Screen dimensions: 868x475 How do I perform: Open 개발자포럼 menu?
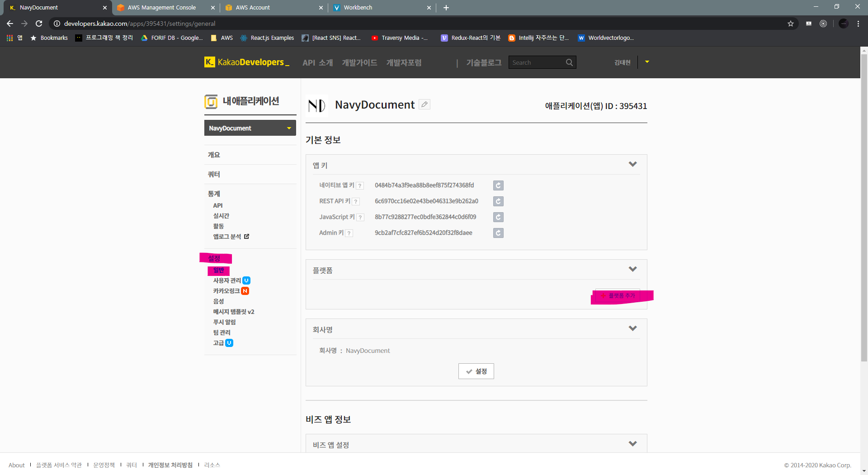point(404,63)
